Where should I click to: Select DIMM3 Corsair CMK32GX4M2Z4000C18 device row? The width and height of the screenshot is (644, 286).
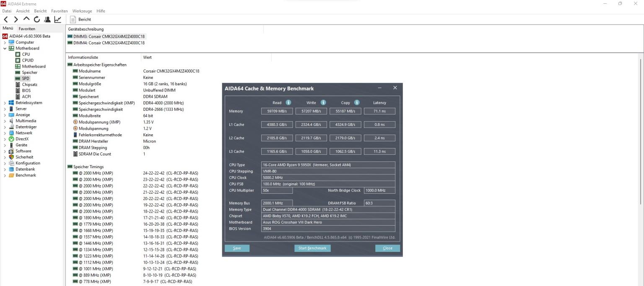[106, 36]
